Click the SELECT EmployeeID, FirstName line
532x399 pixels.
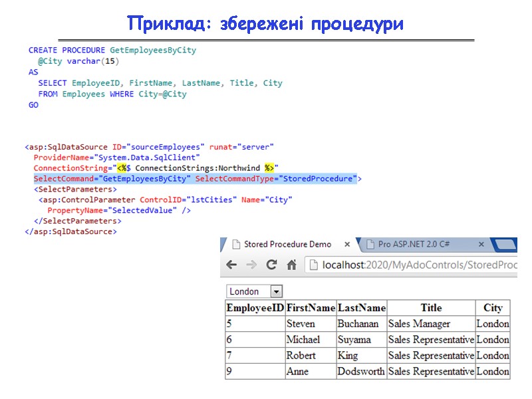(160, 83)
